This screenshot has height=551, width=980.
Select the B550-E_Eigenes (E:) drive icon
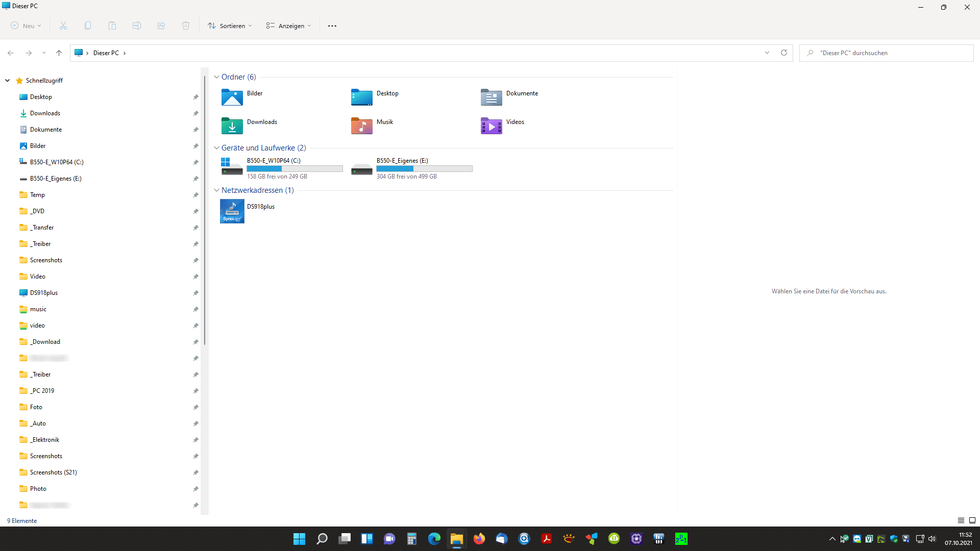(362, 169)
